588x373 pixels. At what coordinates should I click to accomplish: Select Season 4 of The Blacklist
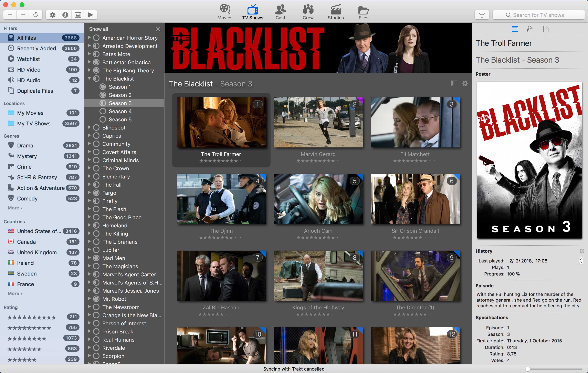pos(120,111)
